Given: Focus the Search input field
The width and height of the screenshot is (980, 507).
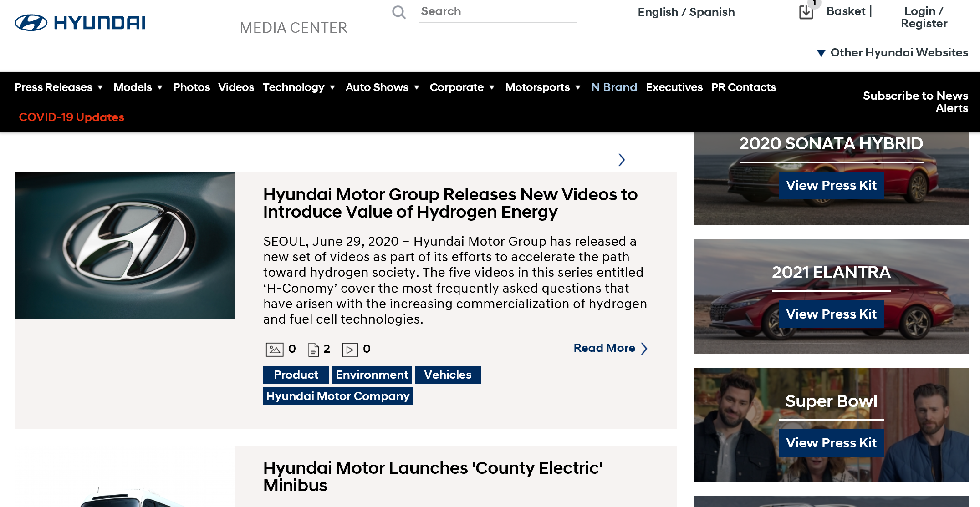Looking at the screenshot, I should [x=497, y=12].
